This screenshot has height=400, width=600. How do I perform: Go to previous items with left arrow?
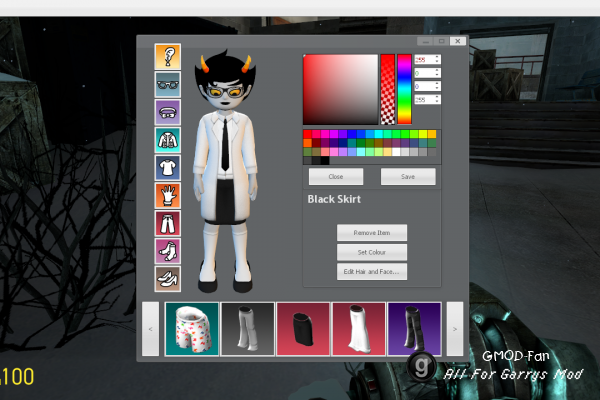click(150, 329)
